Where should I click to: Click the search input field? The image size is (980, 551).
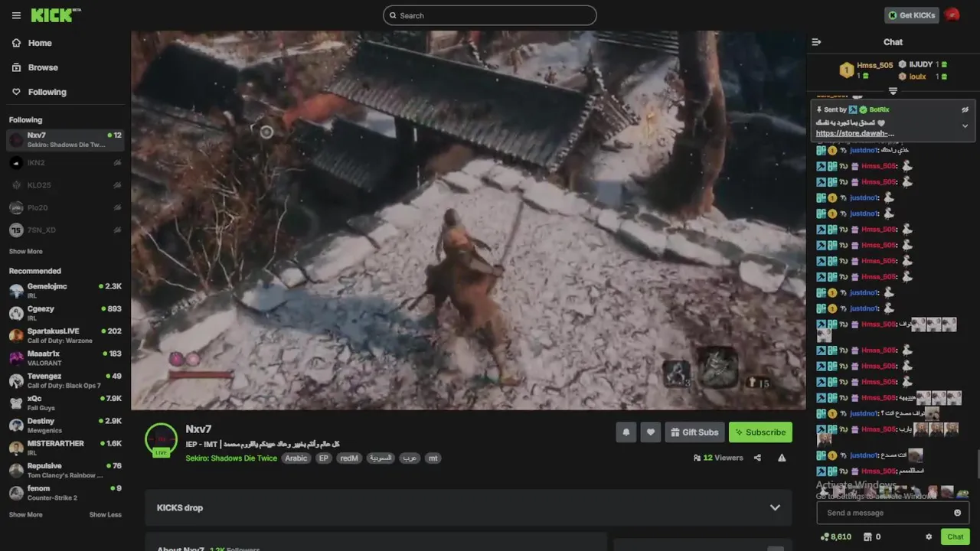[x=490, y=15]
